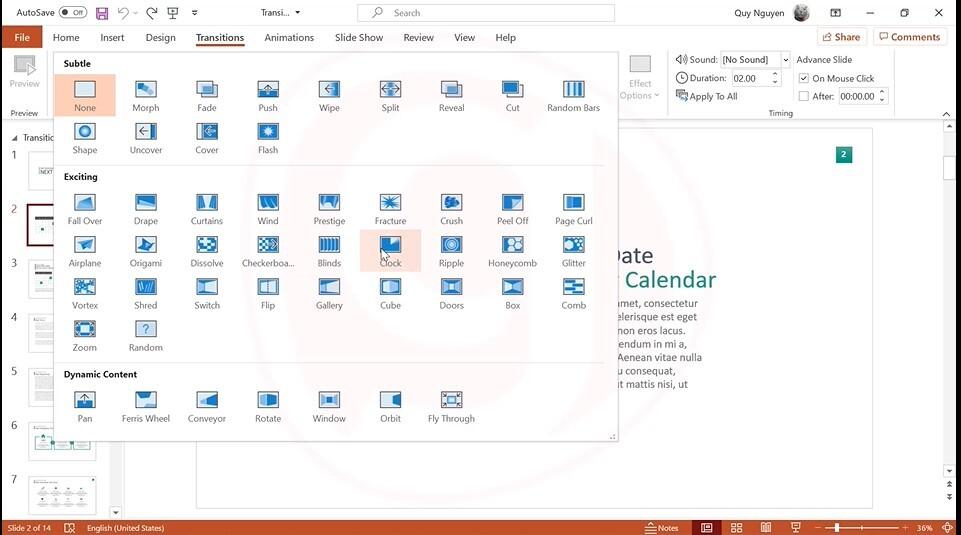Apply the Orbit transition
This screenshot has height=535, width=961.
point(390,407)
